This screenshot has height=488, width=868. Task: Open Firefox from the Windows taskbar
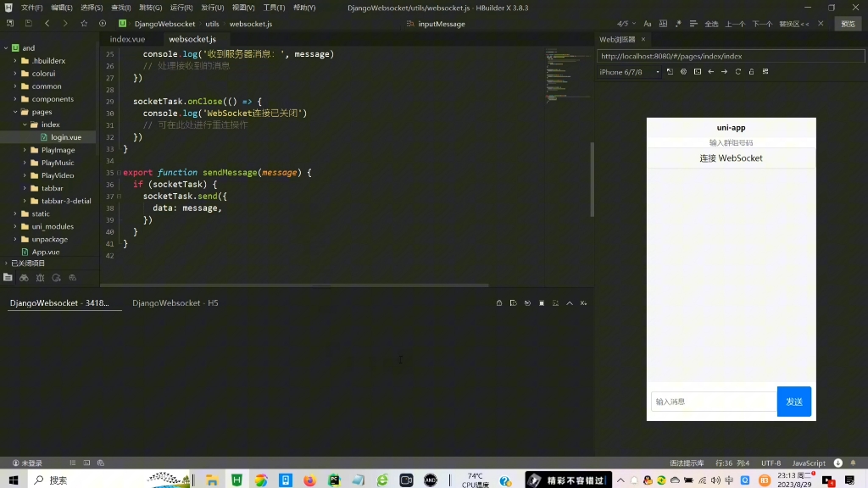coord(309,480)
